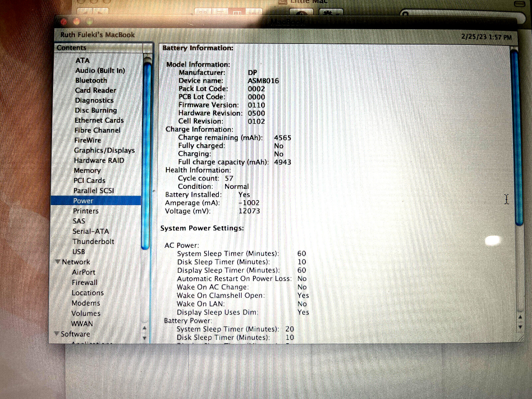Click Ruth Fuleki's MacBook title text
Image resolution: width=532 pixels, height=399 pixels.
pyautogui.click(x=97, y=35)
